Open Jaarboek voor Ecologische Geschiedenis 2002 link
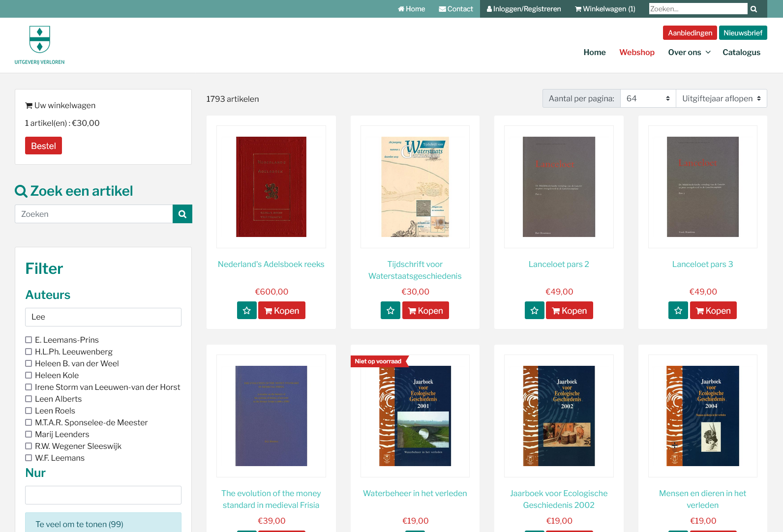 [x=559, y=499]
